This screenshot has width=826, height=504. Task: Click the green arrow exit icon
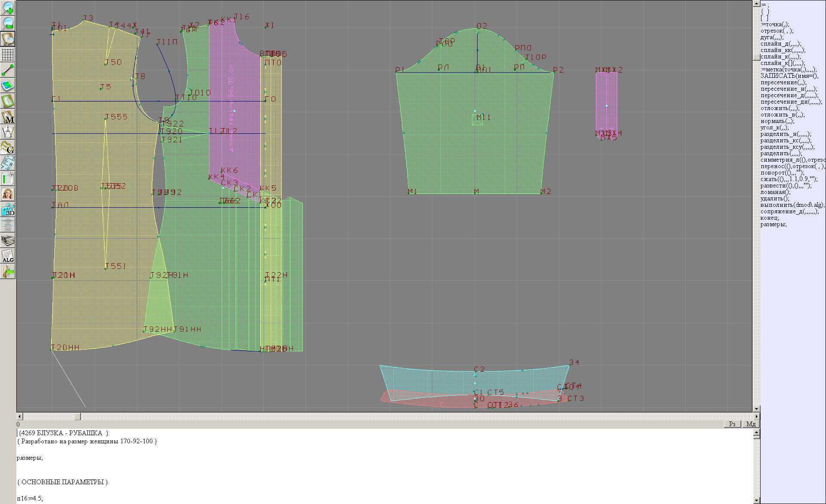coord(8,272)
